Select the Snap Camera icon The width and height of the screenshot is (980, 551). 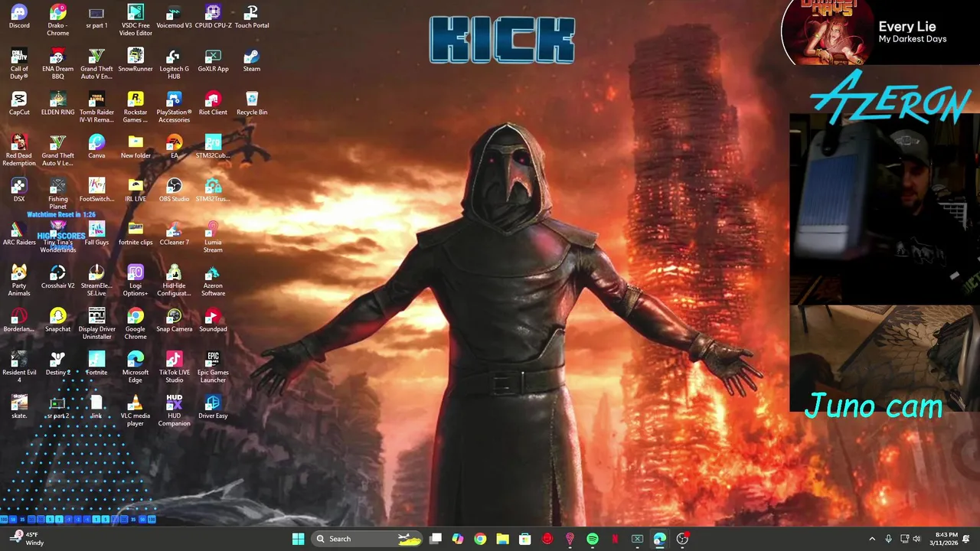(x=174, y=321)
